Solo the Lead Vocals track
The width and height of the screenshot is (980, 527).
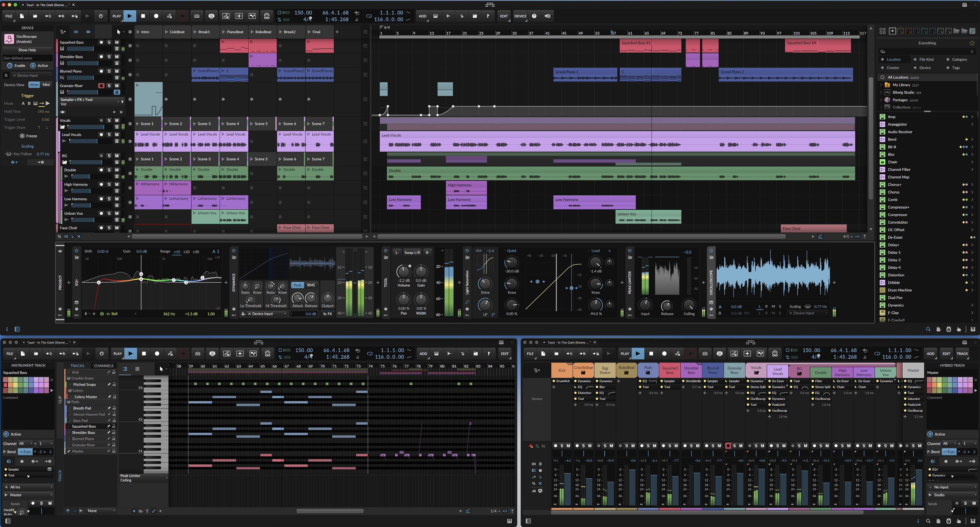point(109,135)
